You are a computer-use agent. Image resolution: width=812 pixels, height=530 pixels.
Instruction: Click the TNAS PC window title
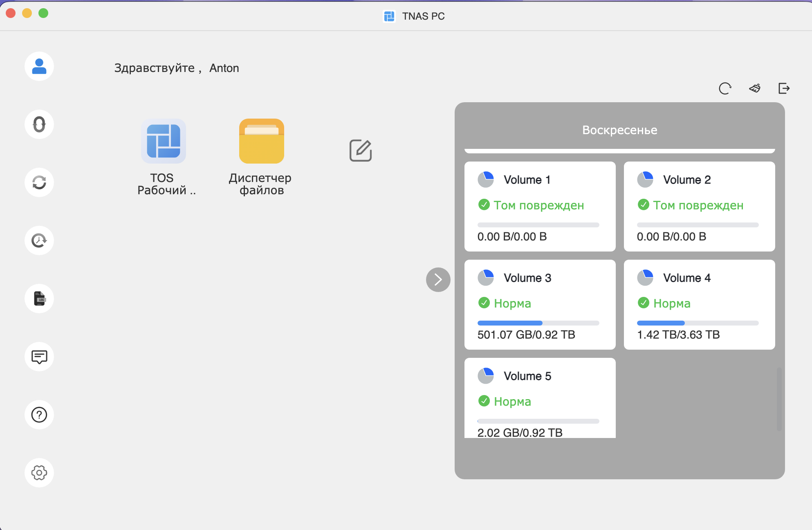[x=423, y=16]
